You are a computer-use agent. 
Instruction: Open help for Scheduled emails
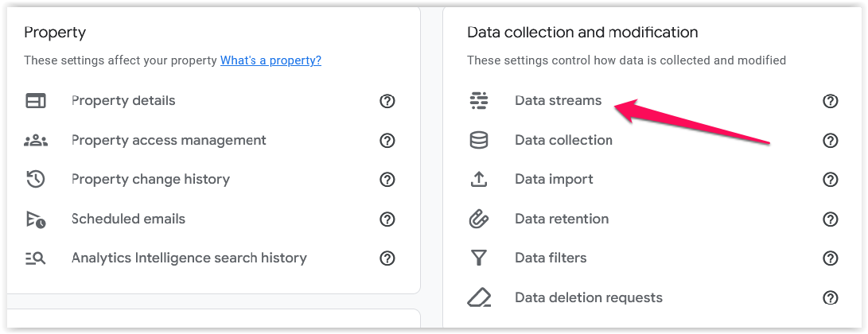coord(387,219)
